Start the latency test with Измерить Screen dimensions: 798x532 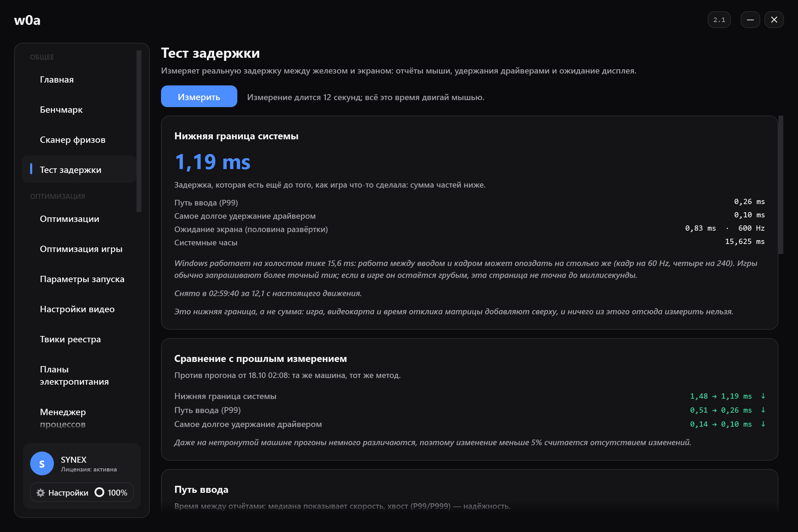point(199,97)
